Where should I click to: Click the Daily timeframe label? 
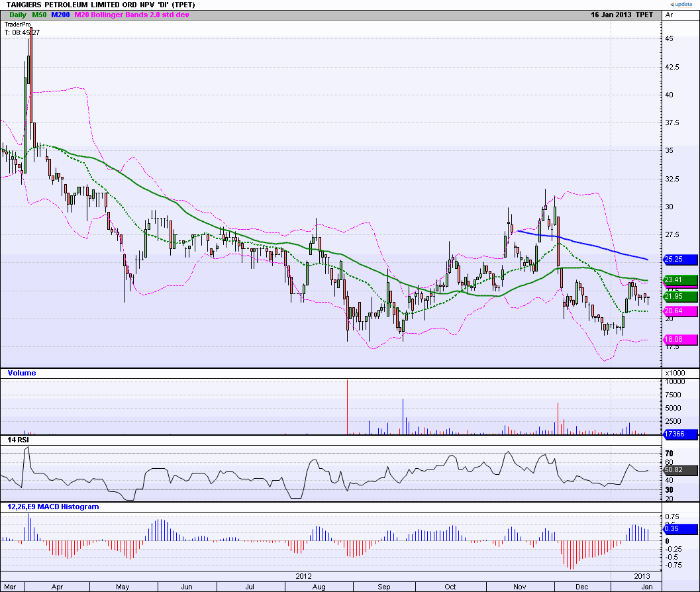tap(19, 15)
